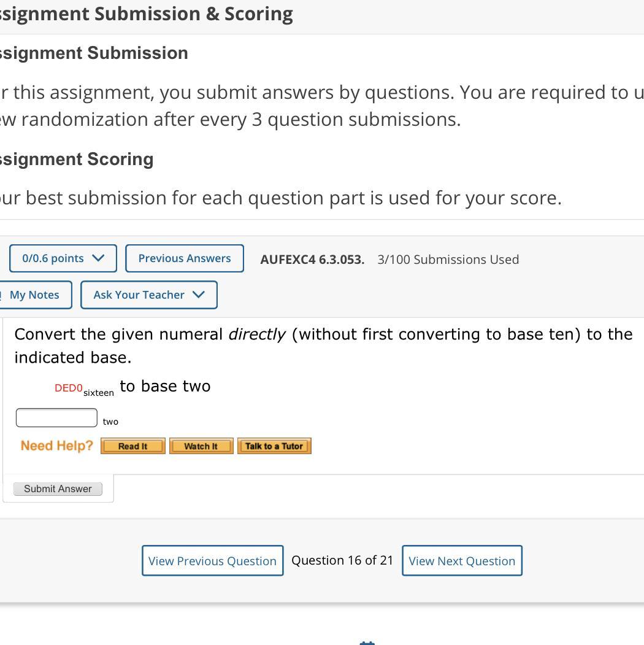Open My Notes for this question

[x=34, y=295]
